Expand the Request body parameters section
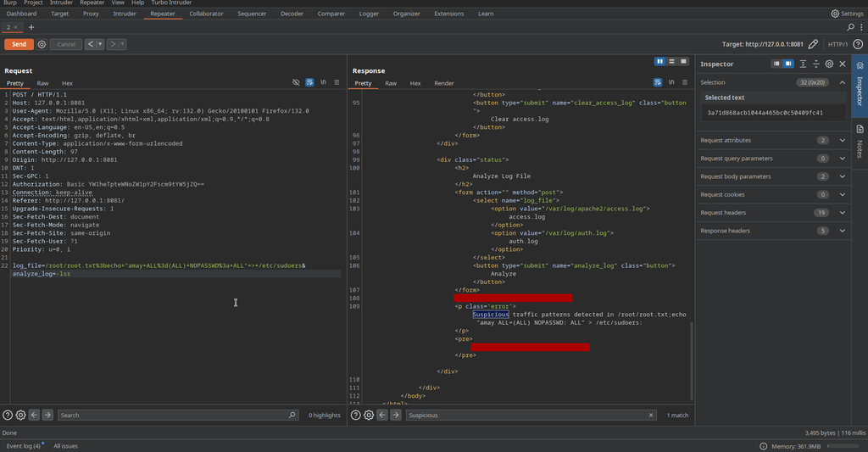 click(842, 176)
